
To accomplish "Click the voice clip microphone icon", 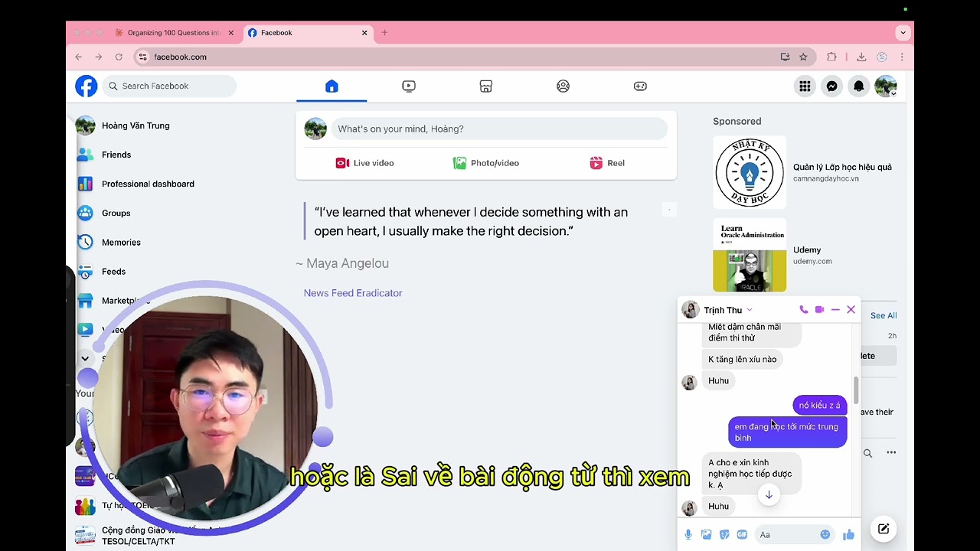I will coord(688,534).
